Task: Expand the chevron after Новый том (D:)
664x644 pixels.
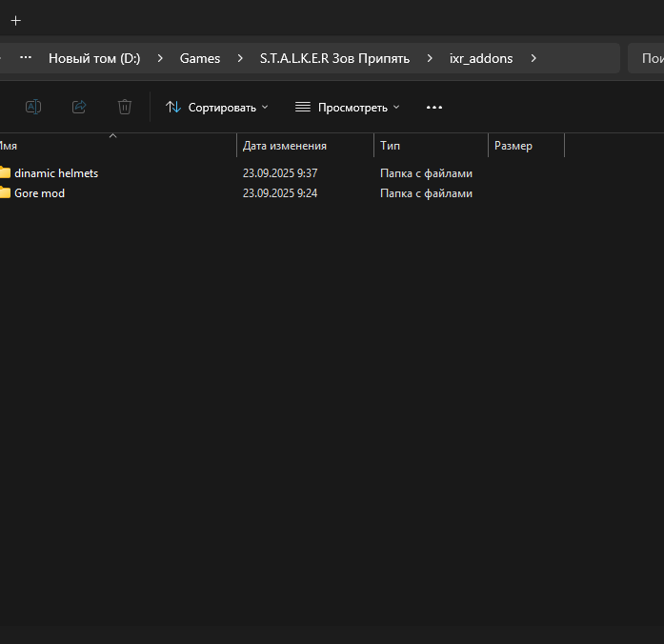Action: pos(160,58)
